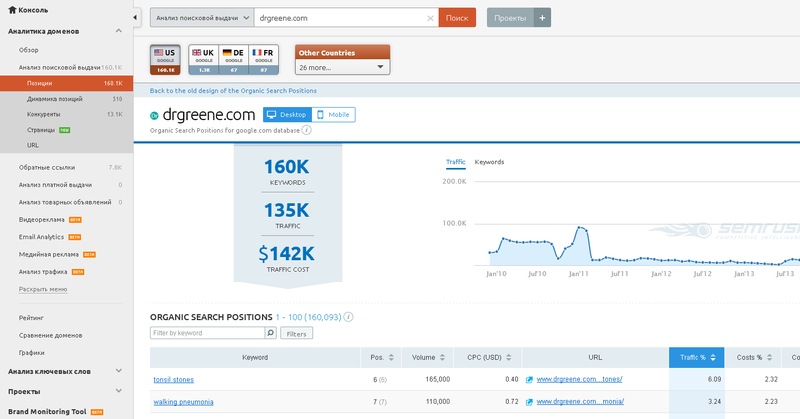This screenshot has height=419, width=800.
Task: Switch to Desktop view
Action: click(287, 115)
